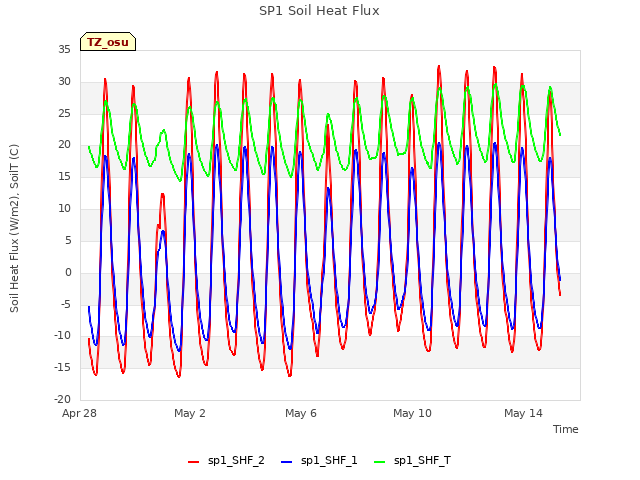The height and width of the screenshot is (480, 640).
Task: Click the Y-axis label Soil Heat Flux (W/m2), SoilT (C)
Action: pos(14,228)
